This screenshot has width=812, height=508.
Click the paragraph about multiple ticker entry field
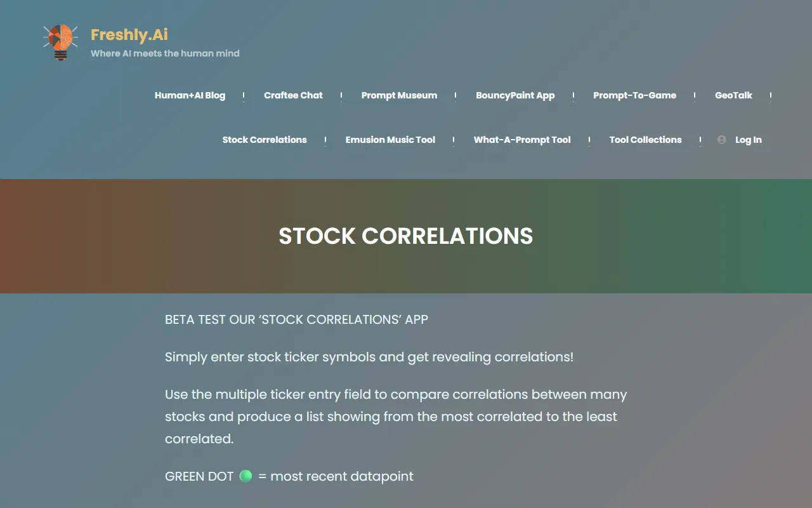click(396, 417)
